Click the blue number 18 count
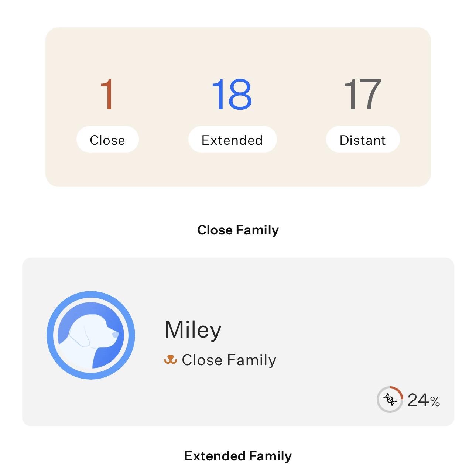The image size is (476, 476). tap(232, 95)
